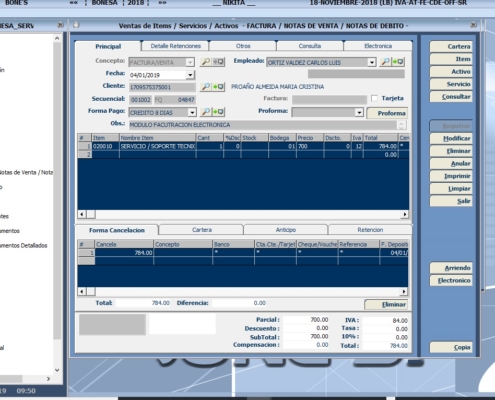495x400 pixels.
Task: Click the items grid horizontal scrollbar right arrow
Action: tap(405, 214)
